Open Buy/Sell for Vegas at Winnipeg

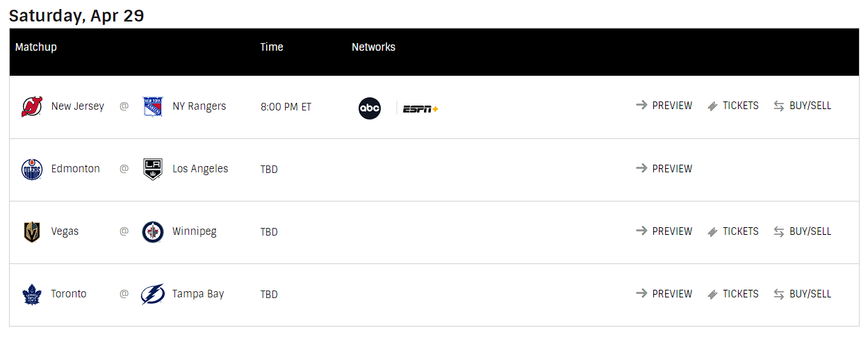point(802,231)
